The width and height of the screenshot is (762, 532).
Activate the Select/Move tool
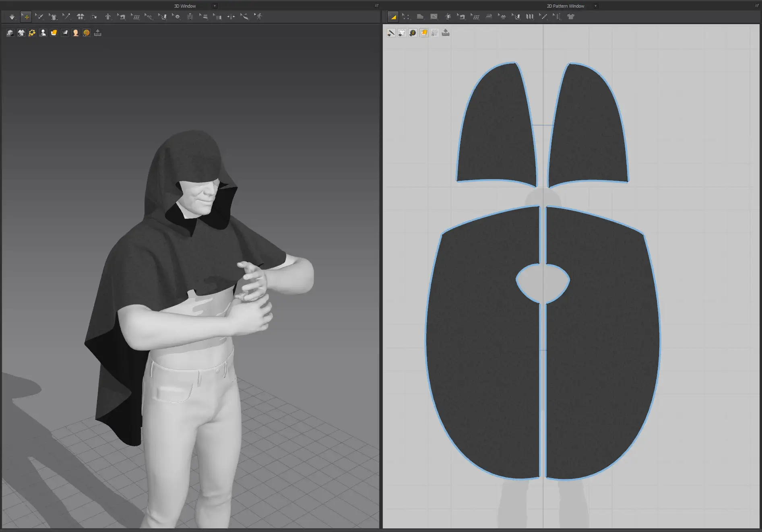(26, 16)
